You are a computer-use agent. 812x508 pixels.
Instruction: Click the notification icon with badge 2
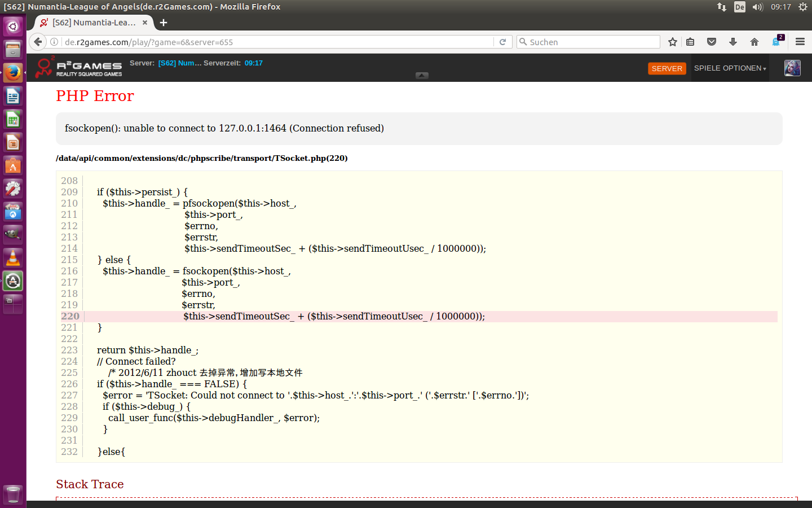(x=777, y=41)
